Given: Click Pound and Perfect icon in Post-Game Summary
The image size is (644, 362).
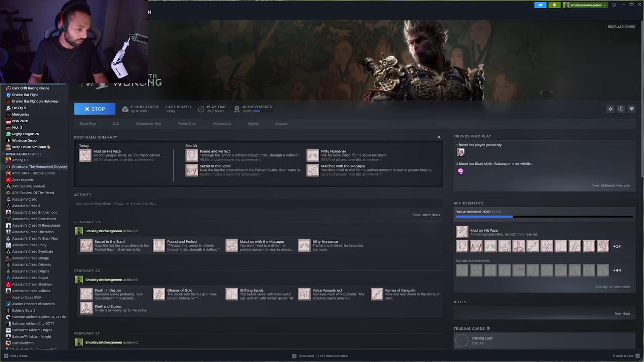Looking at the screenshot, I should pos(191,155).
